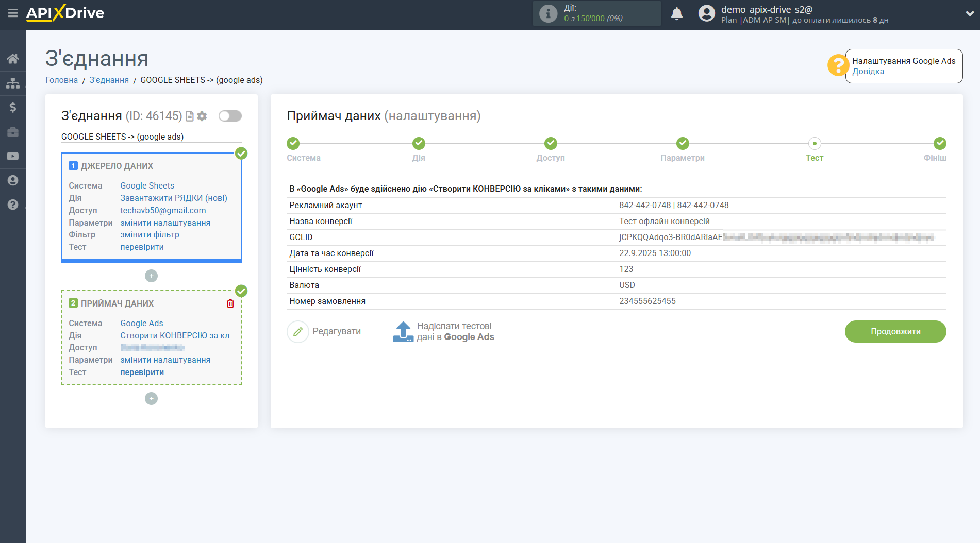
Task: Click the connection notes document icon
Action: pos(190,116)
